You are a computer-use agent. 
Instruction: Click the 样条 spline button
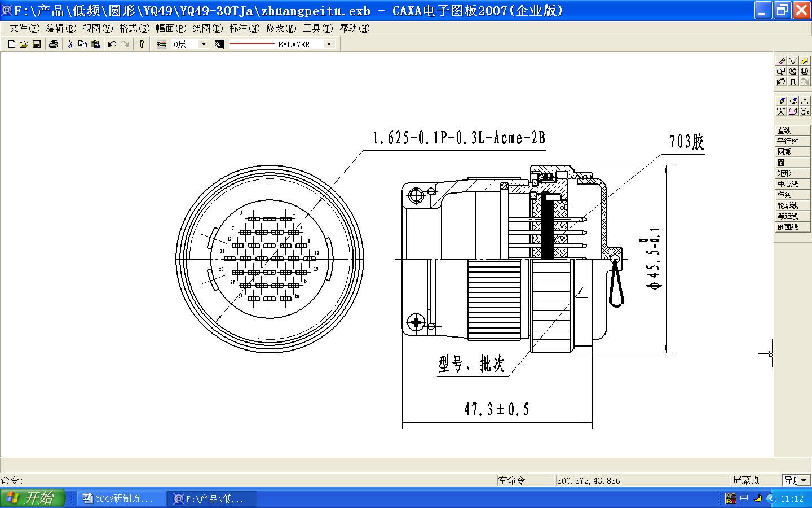click(792, 195)
